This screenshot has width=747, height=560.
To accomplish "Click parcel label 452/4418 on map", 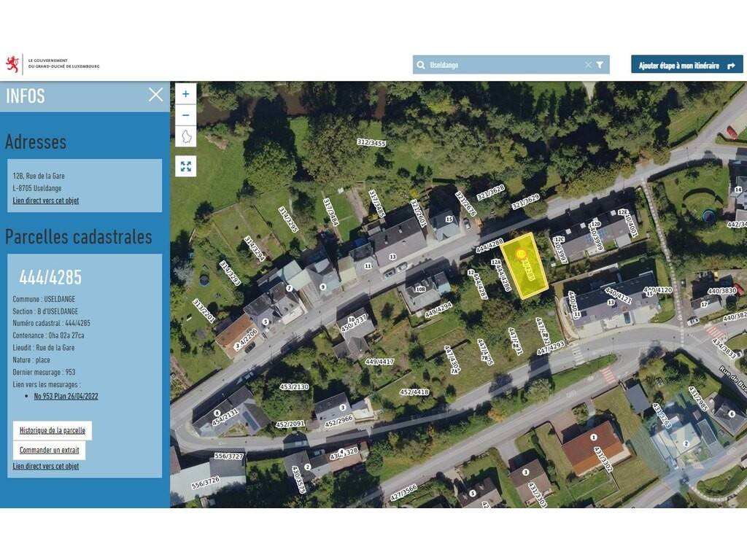I will (414, 392).
